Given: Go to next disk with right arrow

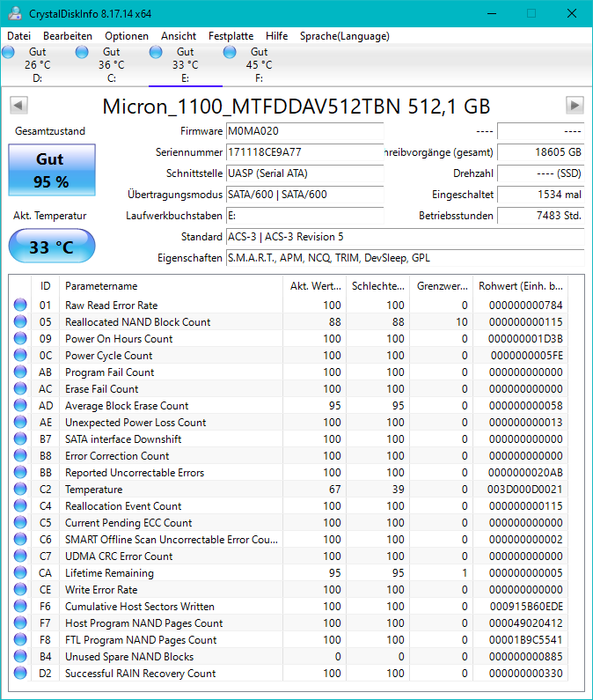Looking at the screenshot, I should 575,106.
